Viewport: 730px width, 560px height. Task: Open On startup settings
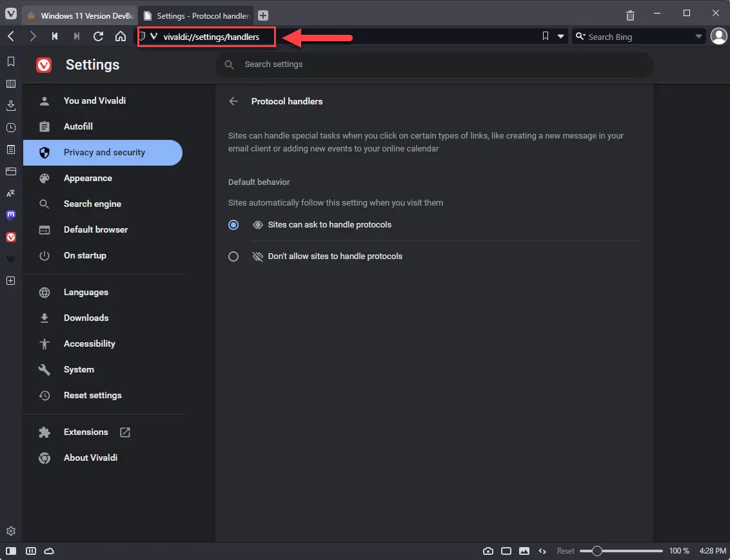103,255
